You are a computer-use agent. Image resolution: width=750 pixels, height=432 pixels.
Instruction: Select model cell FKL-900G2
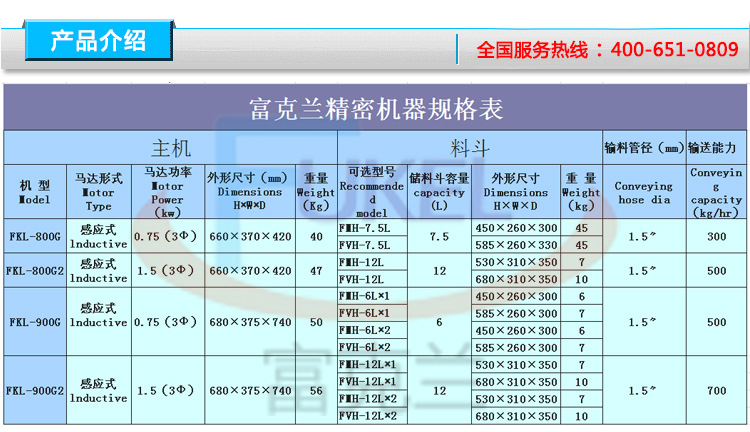(35, 390)
